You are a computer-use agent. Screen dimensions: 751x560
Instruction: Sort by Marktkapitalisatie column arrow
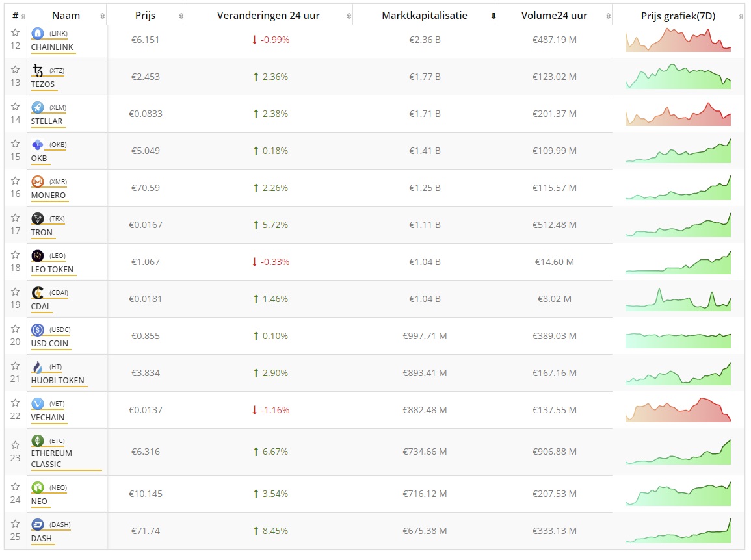pyautogui.click(x=494, y=16)
